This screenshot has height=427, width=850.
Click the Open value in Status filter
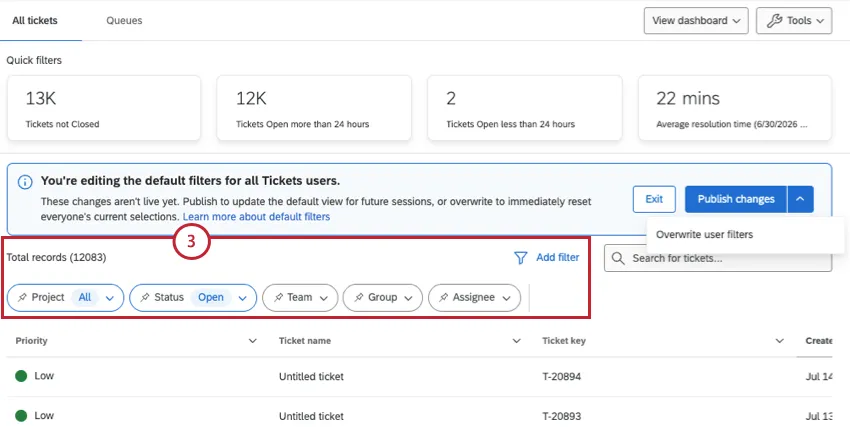[211, 297]
